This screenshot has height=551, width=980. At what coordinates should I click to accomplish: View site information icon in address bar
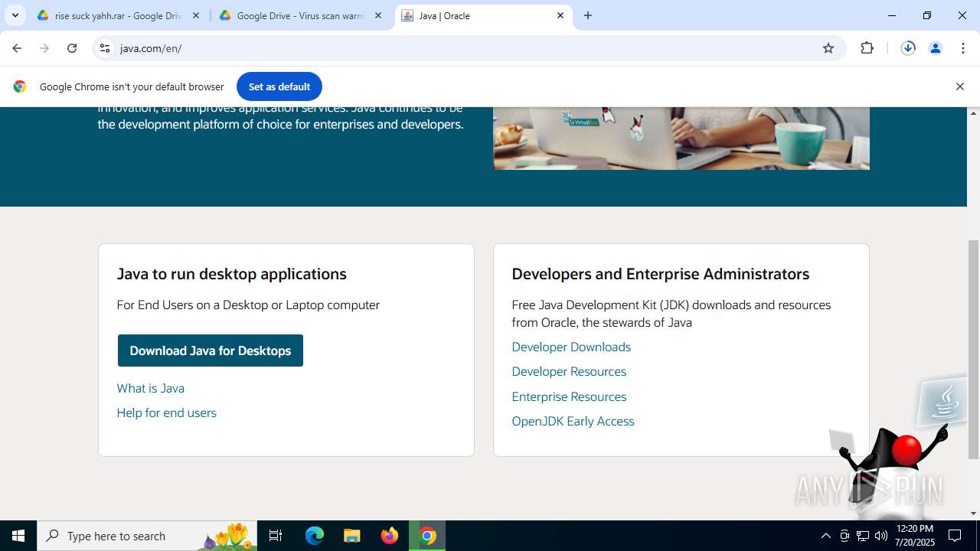(x=106, y=48)
